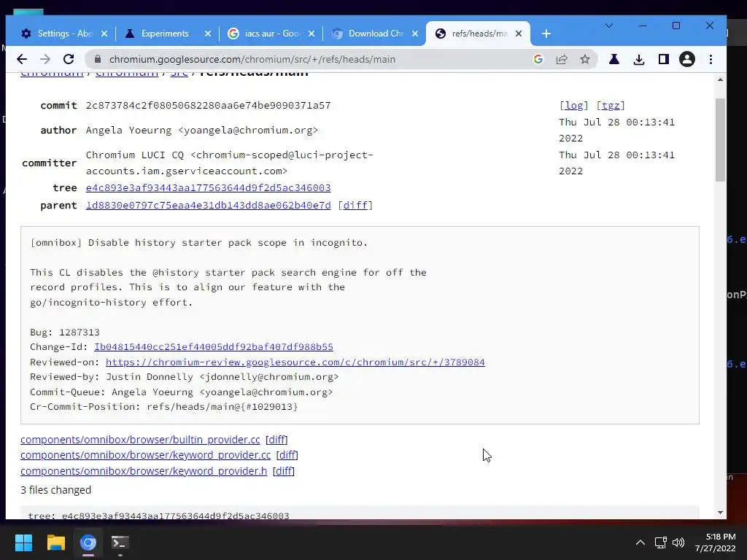
Task: Click the commit hash 2c873784 text
Action: point(208,106)
